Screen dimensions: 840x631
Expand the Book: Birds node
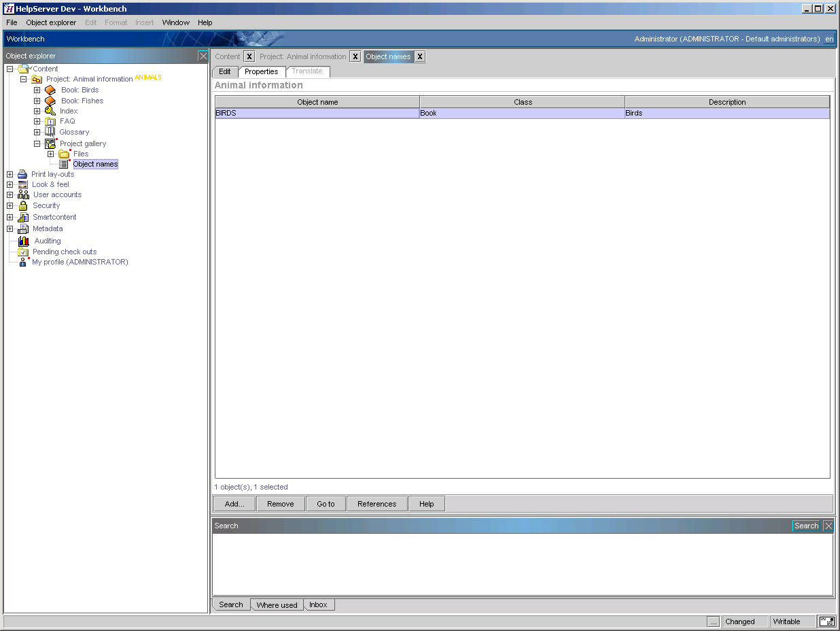(37, 90)
